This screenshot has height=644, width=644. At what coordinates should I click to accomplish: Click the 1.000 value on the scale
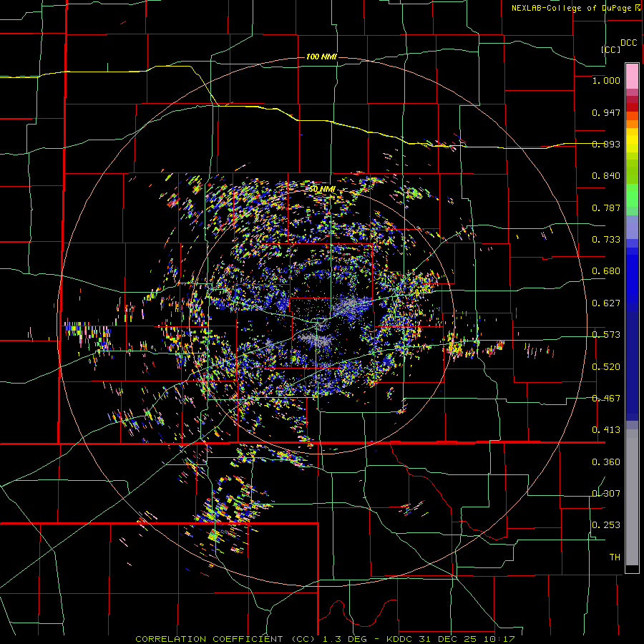coord(606,80)
